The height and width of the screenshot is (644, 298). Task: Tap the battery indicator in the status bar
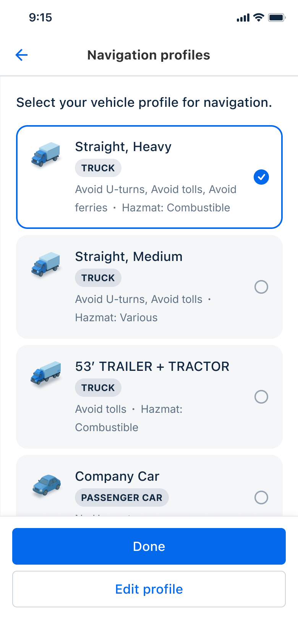tap(276, 17)
